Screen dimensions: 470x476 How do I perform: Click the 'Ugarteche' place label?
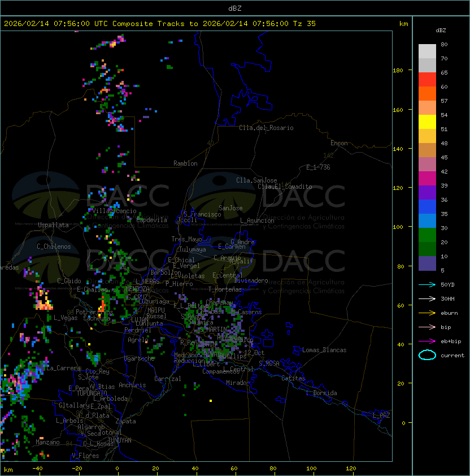click(140, 358)
